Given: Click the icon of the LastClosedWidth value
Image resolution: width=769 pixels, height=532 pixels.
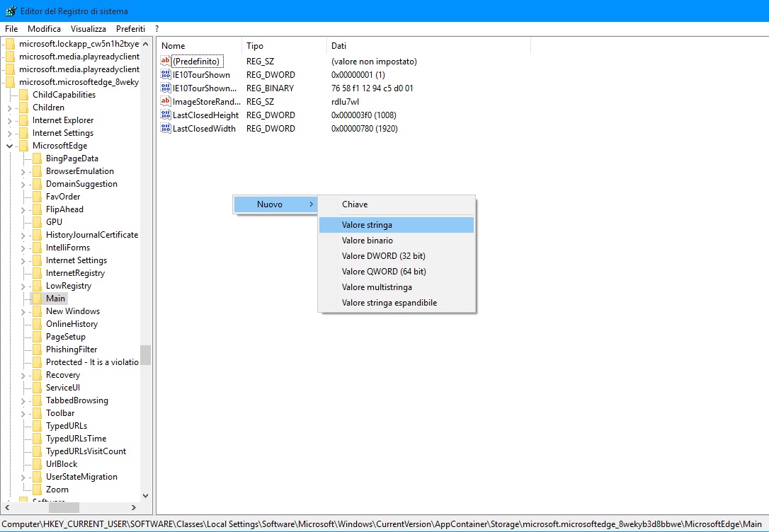Looking at the screenshot, I should click(x=165, y=128).
